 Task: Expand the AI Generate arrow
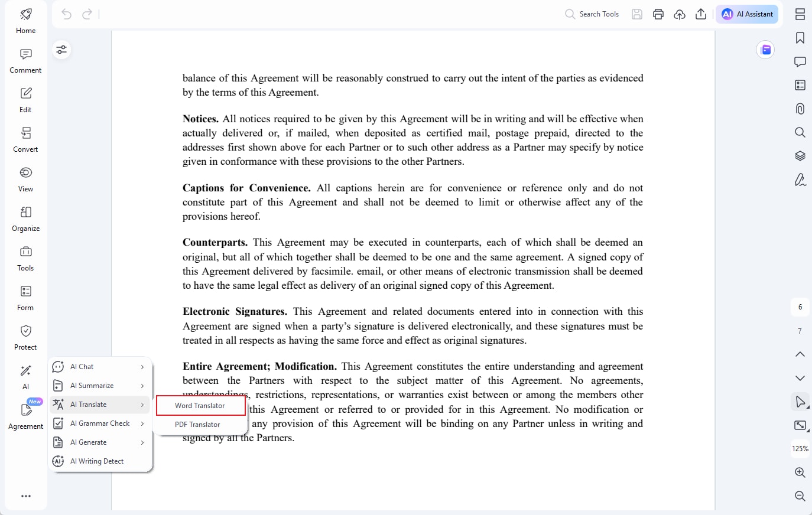(142, 442)
